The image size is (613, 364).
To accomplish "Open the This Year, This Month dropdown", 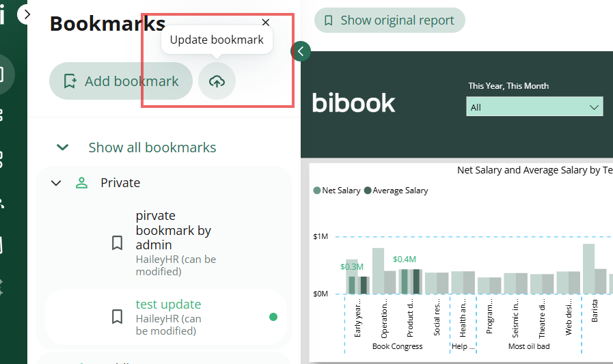I will click(534, 107).
